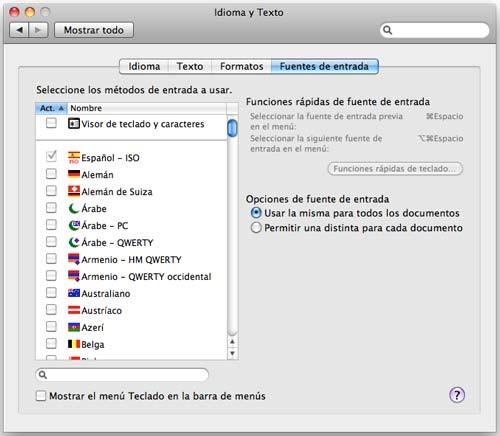
Task: Check the Árabe checkbox
Action: [51, 208]
